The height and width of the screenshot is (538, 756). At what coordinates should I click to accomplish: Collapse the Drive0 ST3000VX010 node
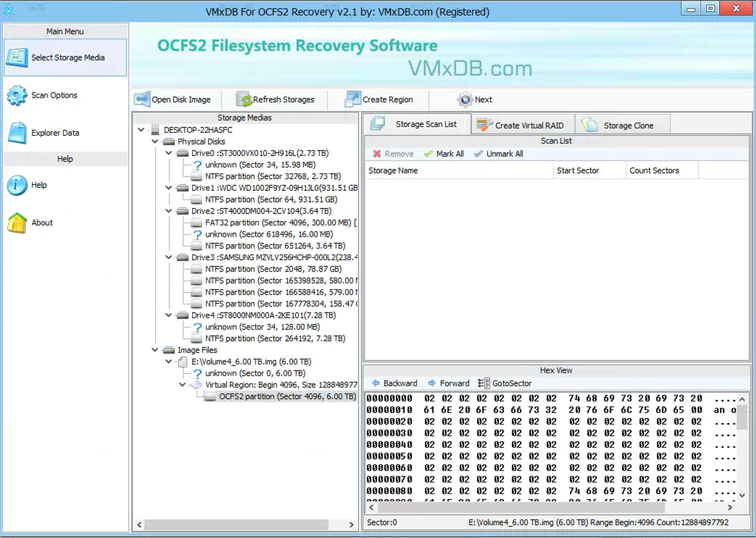tap(169, 153)
